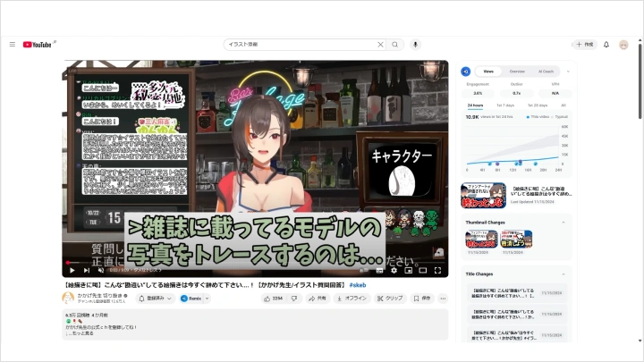Click the search magnifier button
The image size is (644, 362).
coord(395,44)
